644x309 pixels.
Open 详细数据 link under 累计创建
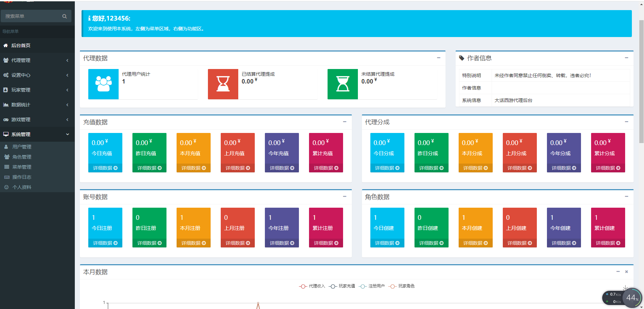click(608, 243)
